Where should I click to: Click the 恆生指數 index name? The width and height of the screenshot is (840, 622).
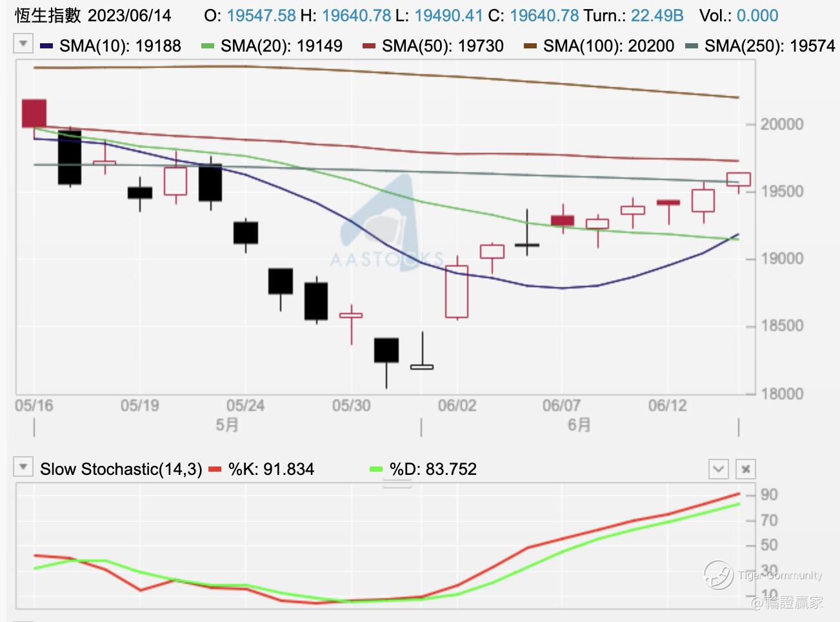click(47, 15)
